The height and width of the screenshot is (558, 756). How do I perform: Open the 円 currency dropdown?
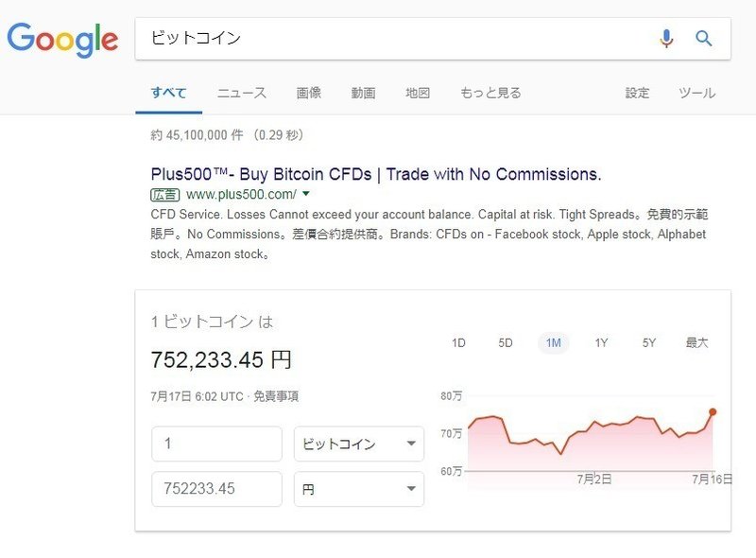point(359,489)
